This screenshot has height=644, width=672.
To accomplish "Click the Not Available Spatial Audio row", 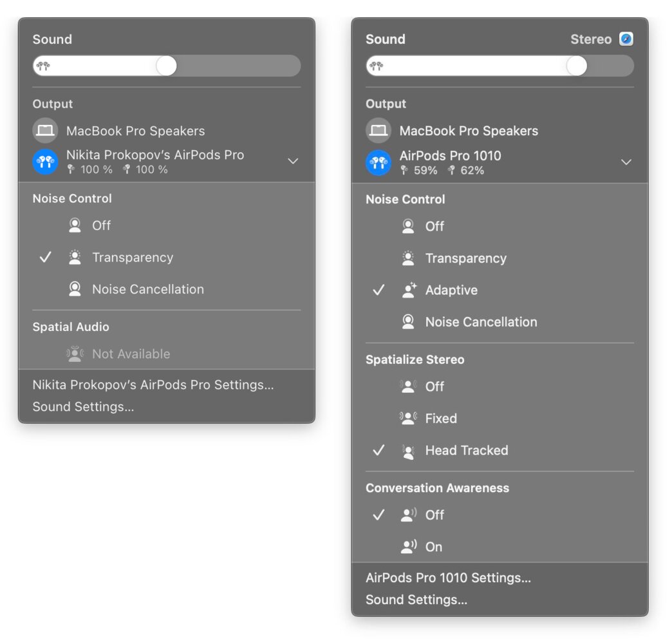I will (x=166, y=354).
